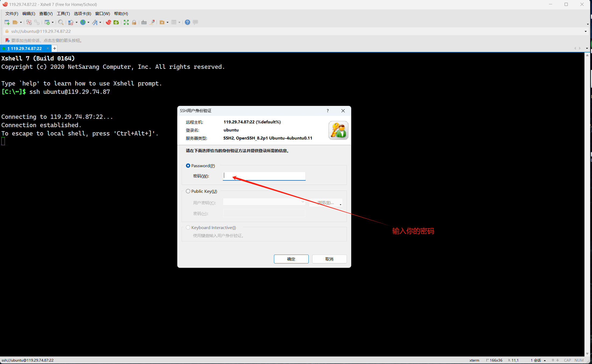Expand the new folder dropdown arrow
The width and height of the screenshot is (592, 364).
tap(167, 22)
